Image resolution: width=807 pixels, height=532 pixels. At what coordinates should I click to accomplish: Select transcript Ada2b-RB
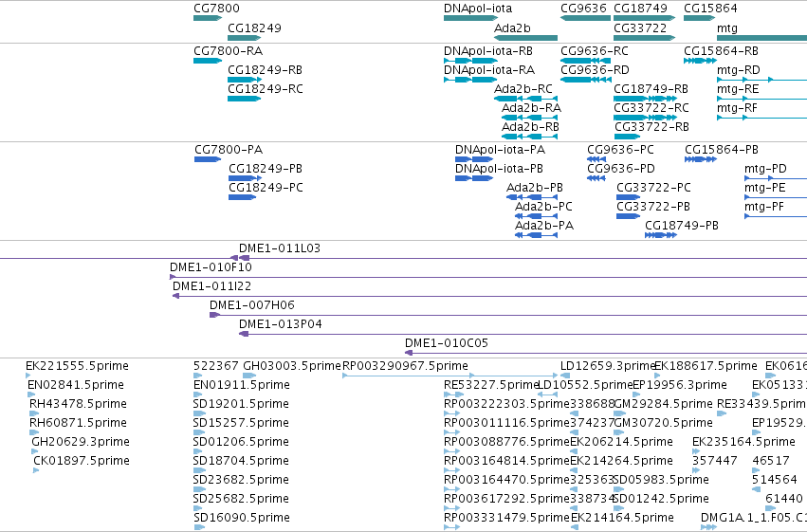coord(529,137)
